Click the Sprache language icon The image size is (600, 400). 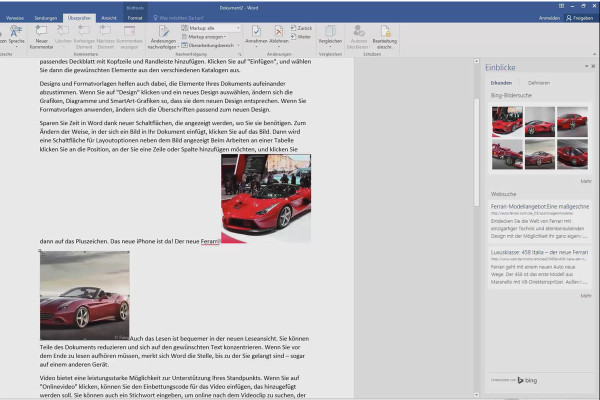16,31
